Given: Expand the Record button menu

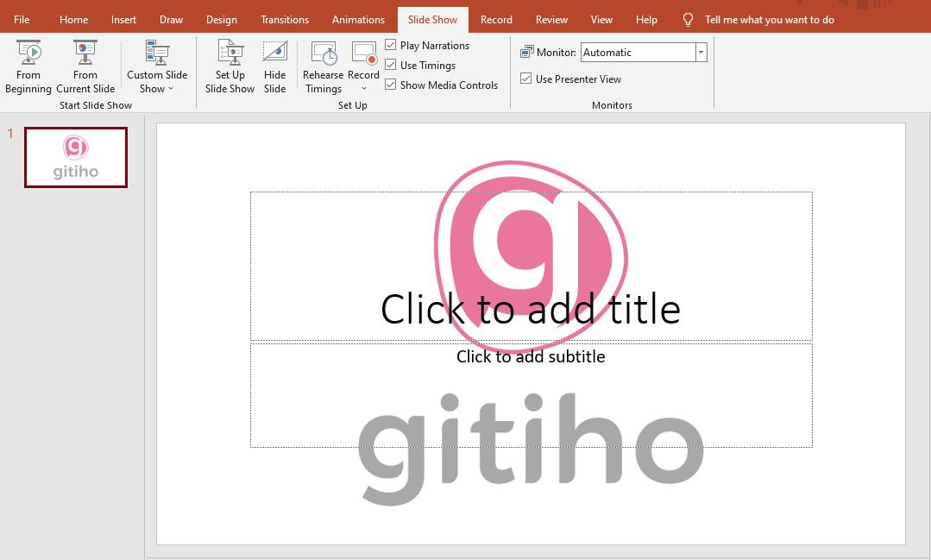Looking at the screenshot, I should pyautogui.click(x=363, y=86).
